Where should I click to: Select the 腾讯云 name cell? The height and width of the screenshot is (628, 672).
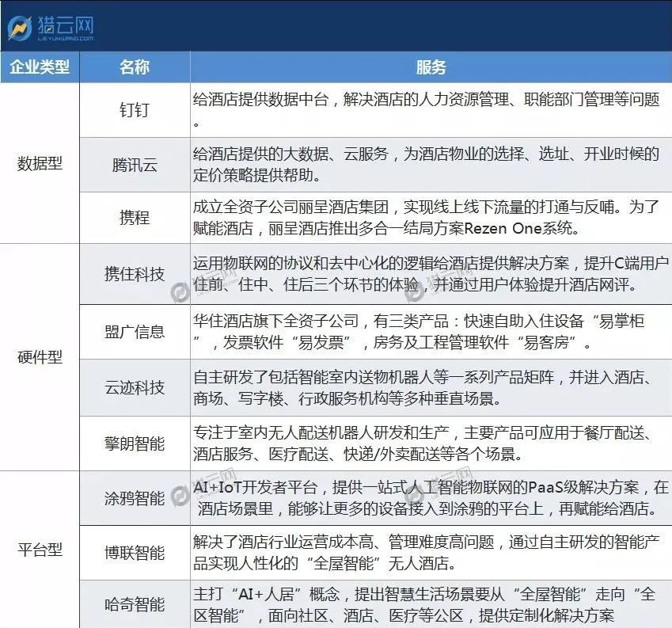point(135,165)
